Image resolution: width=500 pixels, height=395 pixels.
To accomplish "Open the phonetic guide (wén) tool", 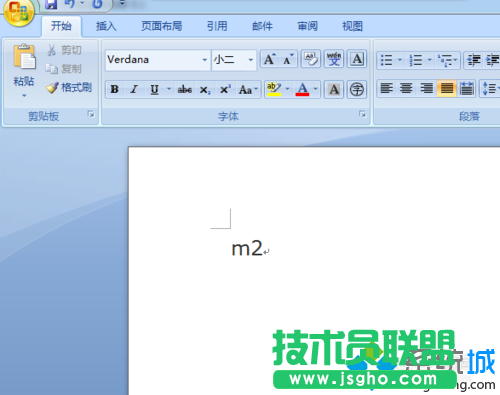I will click(334, 59).
